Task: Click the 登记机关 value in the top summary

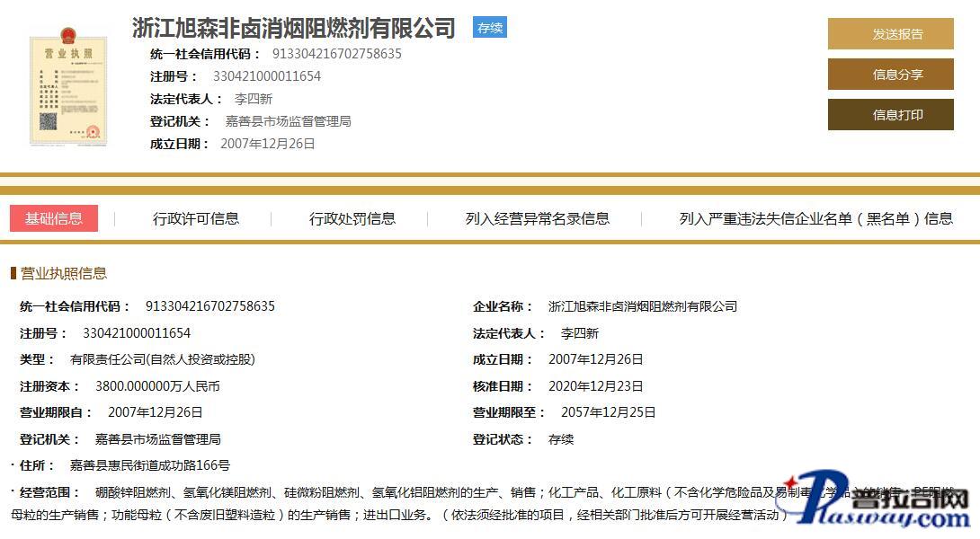Action: pos(288,121)
